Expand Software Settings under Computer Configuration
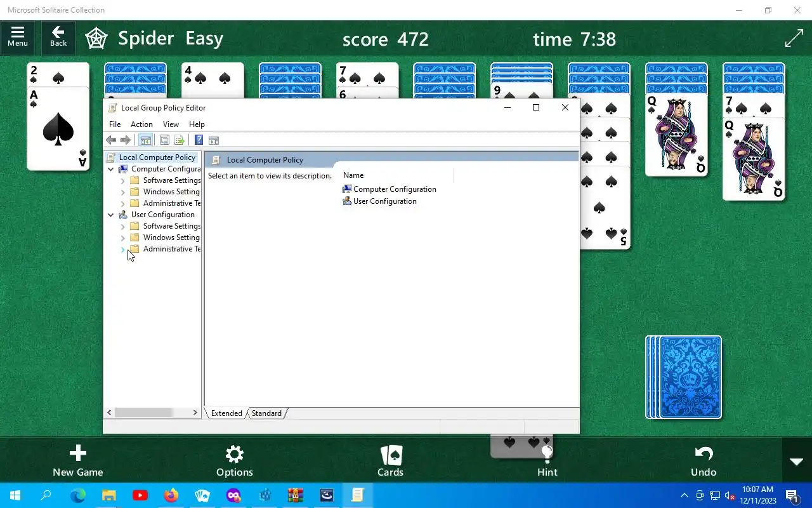 point(123,180)
